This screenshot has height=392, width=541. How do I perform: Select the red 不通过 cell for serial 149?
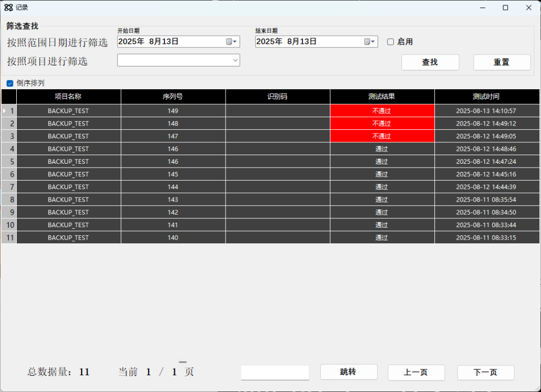[381, 111]
